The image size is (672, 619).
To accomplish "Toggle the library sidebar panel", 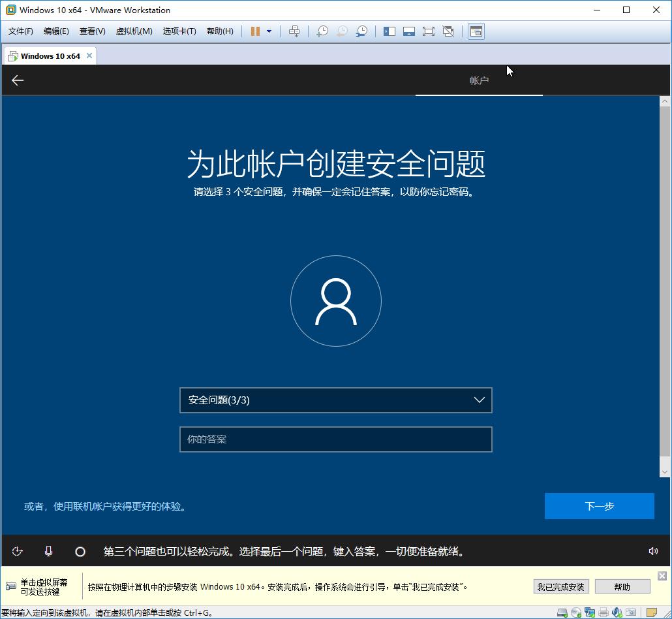I will coord(389,31).
